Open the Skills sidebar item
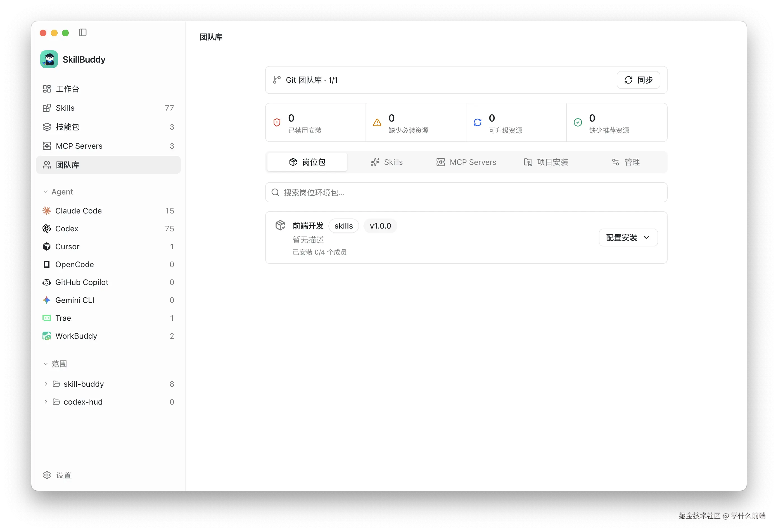The image size is (778, 532). point(108,108)
